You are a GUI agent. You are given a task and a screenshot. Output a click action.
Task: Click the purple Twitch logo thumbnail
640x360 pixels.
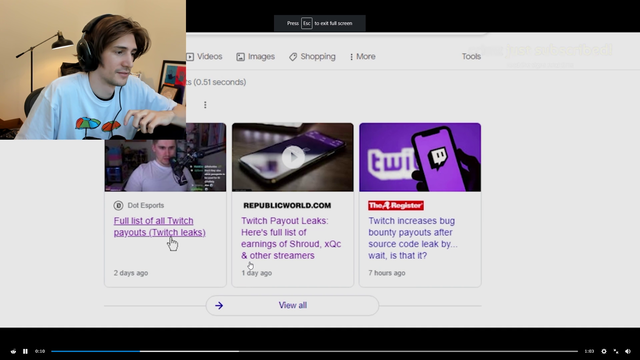[420, 157]
